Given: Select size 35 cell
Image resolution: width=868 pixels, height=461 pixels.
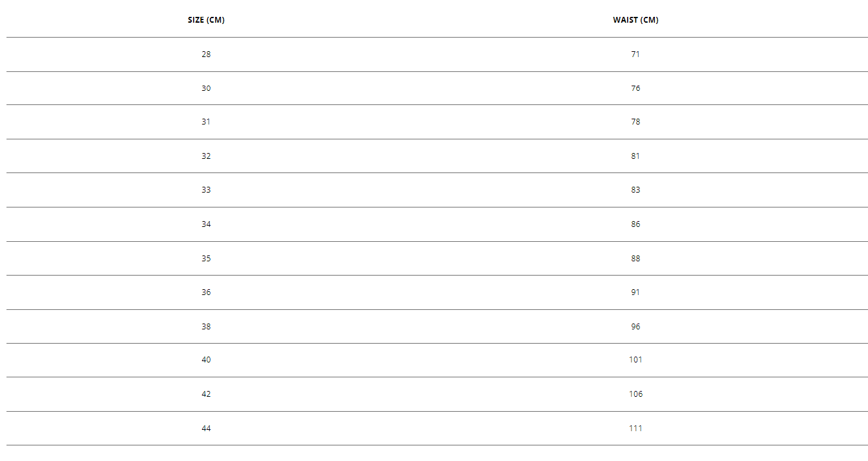Looking at the screenshot, I should [x=206, y=259].
